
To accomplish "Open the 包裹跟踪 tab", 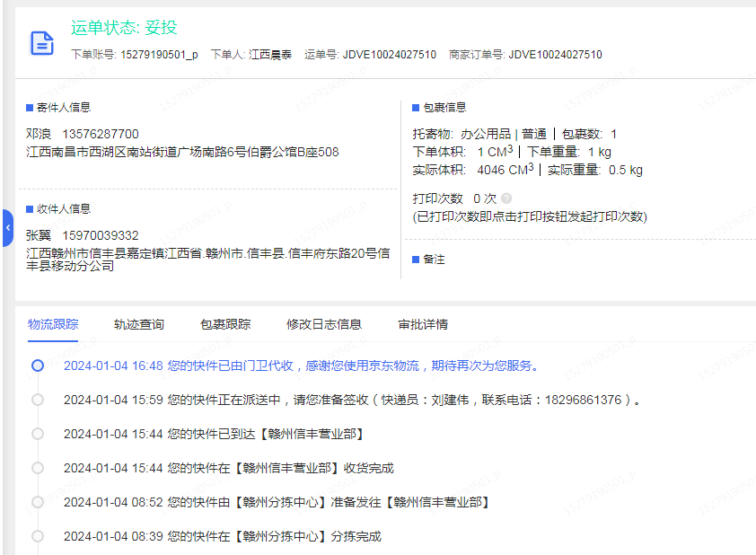I will (225, 324).
